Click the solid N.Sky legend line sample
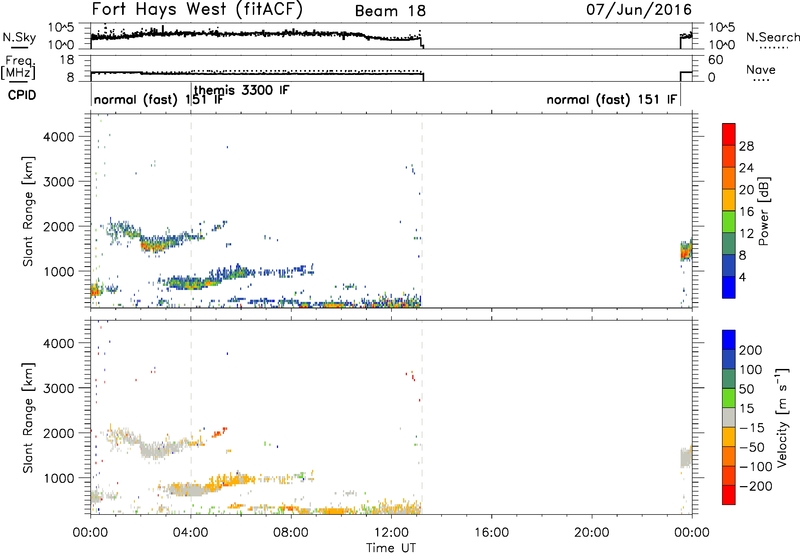This screenshot has height=554, width=800. pyautogui.click(x=19, y=47)
